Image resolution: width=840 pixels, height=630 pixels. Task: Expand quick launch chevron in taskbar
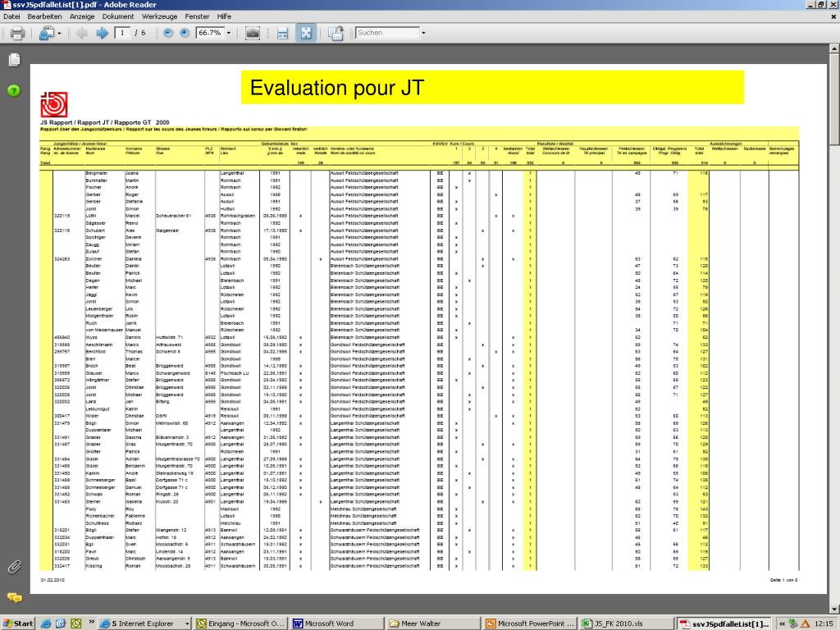tap(92, 622)
